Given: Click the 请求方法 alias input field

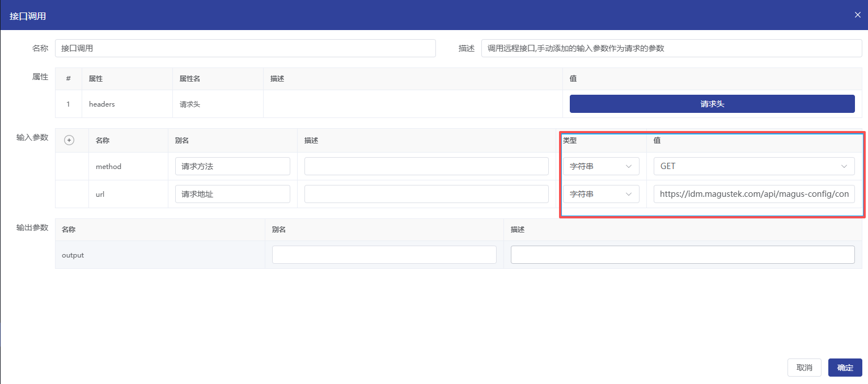Looking at the screenshot, I should point(232,166).
